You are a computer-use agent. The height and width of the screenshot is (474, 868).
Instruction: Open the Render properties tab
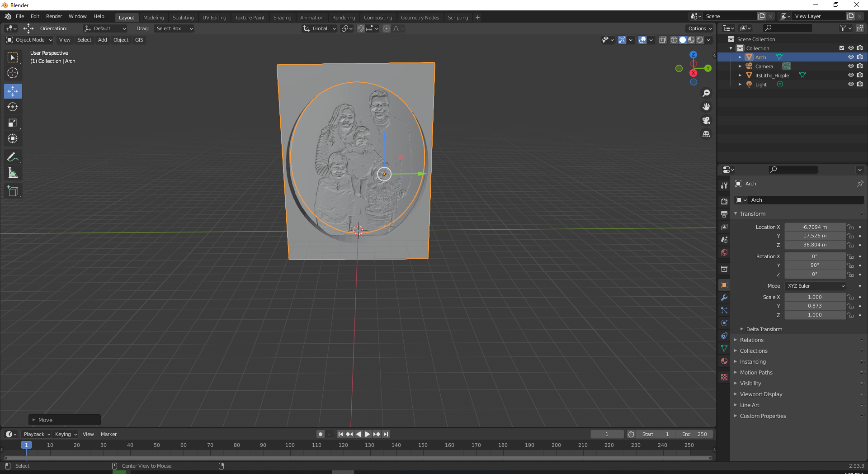pos(724,201)
